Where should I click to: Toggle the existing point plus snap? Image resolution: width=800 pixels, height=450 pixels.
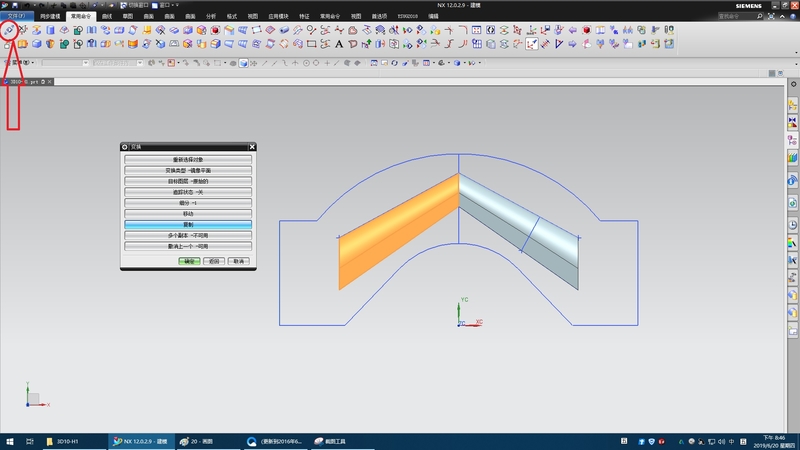(327, 63)
